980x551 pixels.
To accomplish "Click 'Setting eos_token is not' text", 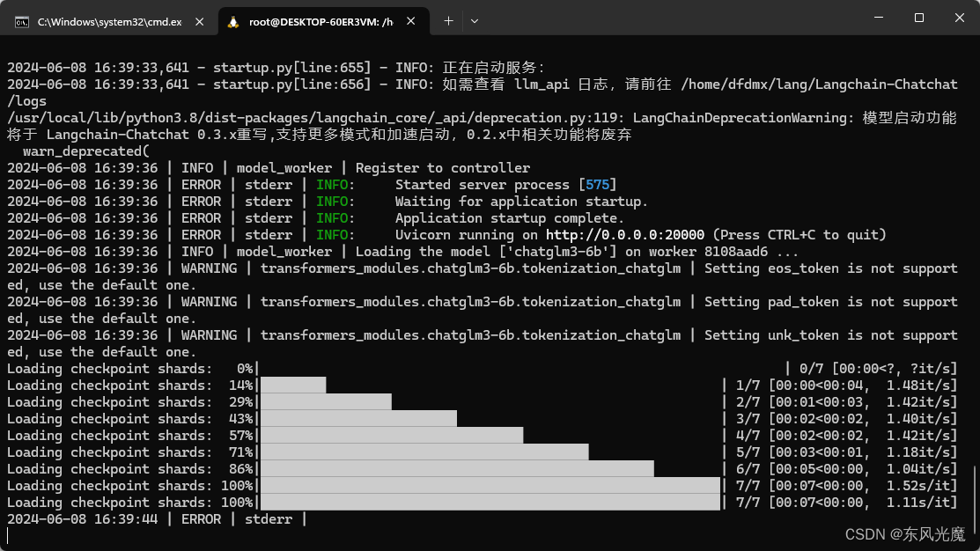I will [x=799, y=268].
